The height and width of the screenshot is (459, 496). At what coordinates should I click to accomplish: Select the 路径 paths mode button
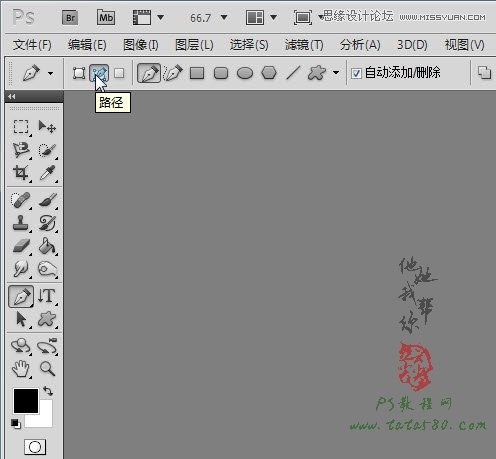tap(99, 73)
